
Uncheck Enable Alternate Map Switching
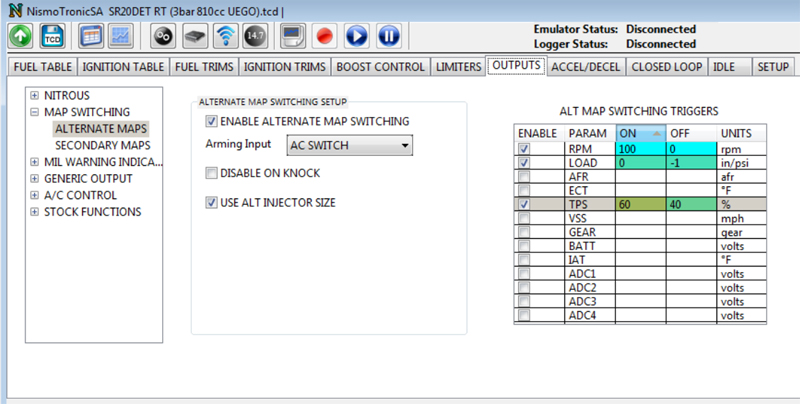click(x=211, y=122)
